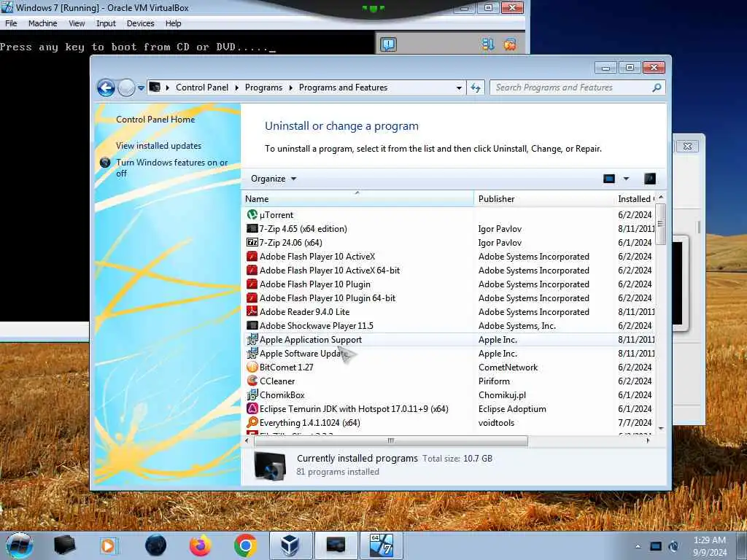Open the Organize dropdown
The width and height of the screenshot is (747, 560).
click(274, 179)
